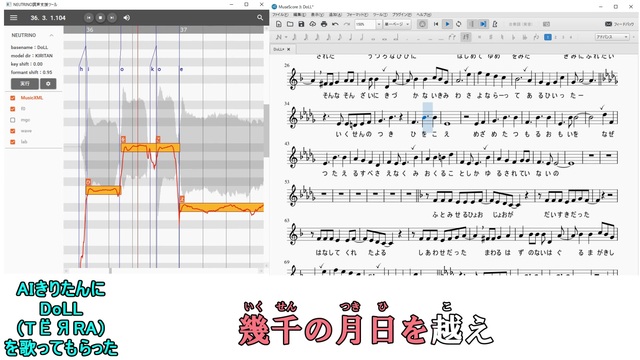
Task: Stop playback in the NEUTRINO tool
Action: click(100, 18)
